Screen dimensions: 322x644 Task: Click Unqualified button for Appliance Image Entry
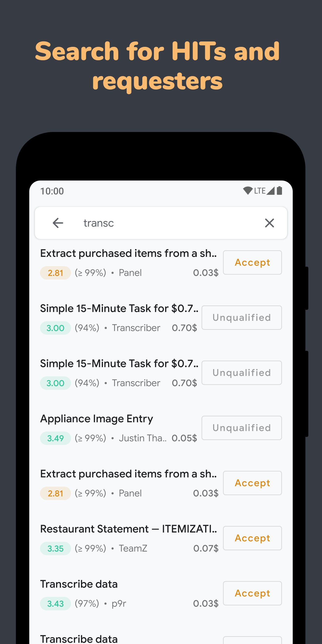[241, 428]
